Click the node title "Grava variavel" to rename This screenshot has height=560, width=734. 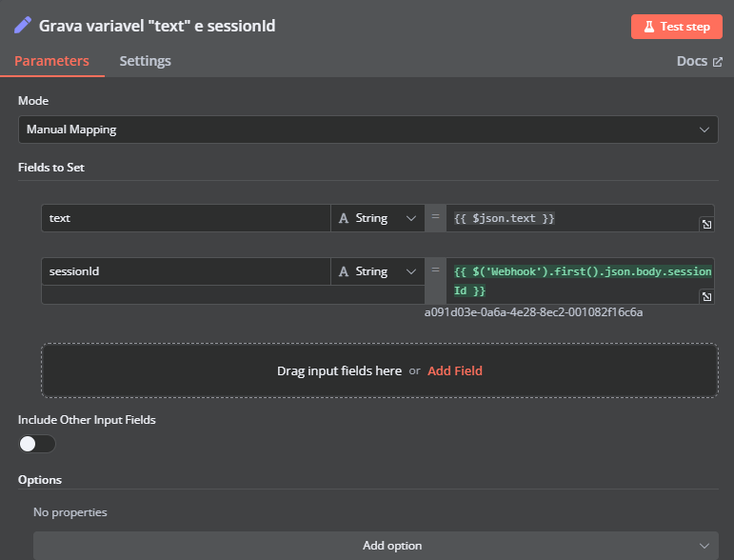pyautogui.click(x=157, y=26)
